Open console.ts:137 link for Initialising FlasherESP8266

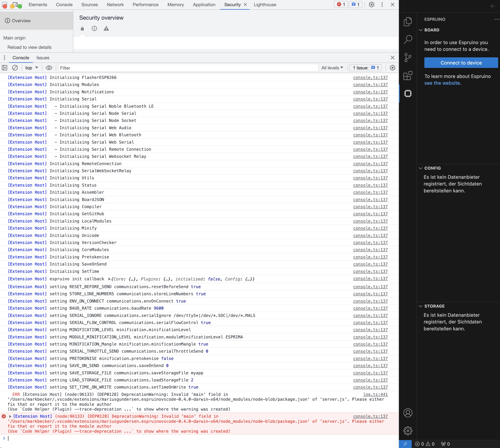coord(370,78)
